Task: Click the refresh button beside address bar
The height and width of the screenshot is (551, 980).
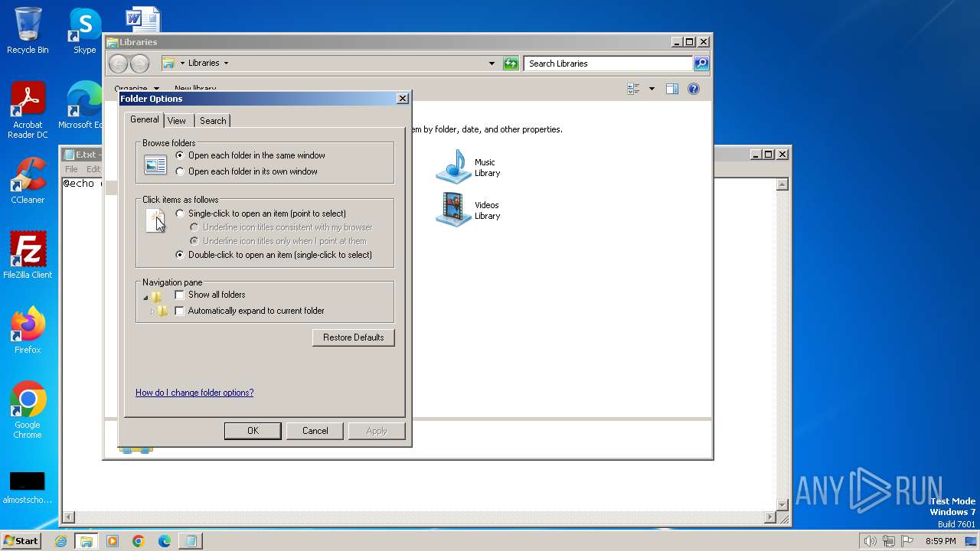Action: (511, 64)
